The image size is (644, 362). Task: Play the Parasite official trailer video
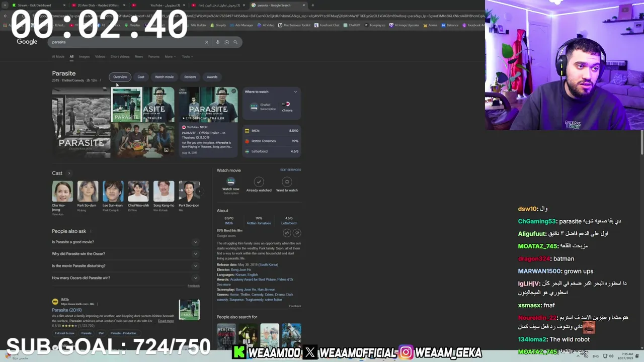point(208,105)
